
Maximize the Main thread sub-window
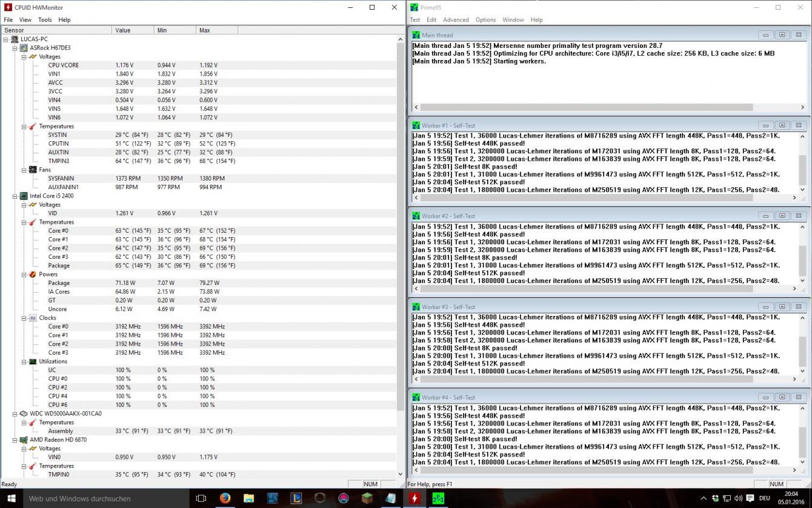pos(782,35)
